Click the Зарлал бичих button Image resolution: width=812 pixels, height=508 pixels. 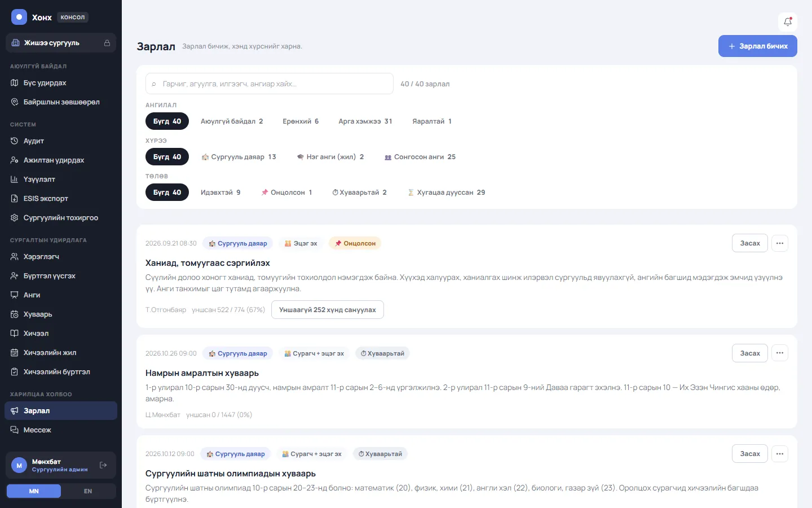coord(757,46)
